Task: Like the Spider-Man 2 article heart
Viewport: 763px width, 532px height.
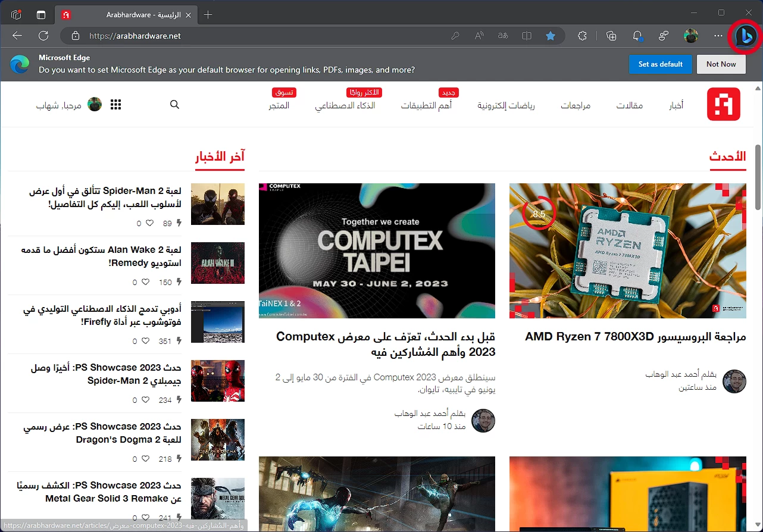Action: [149, 224]
